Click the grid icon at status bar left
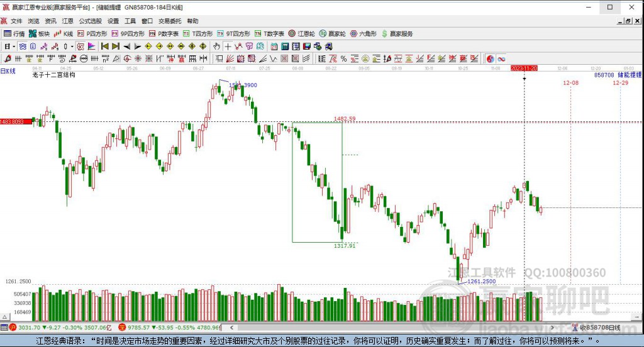Image resolution: width=644 pixels, height=347 pixels. coord(4,328)
